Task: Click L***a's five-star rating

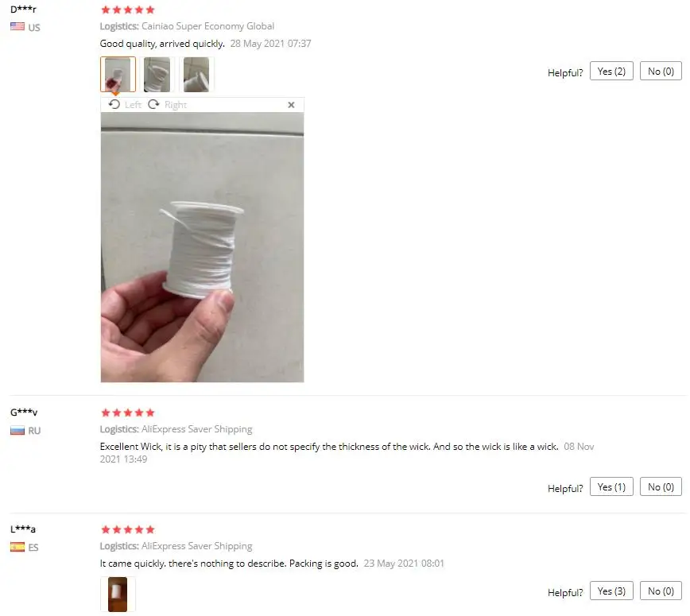Action: 128,529
